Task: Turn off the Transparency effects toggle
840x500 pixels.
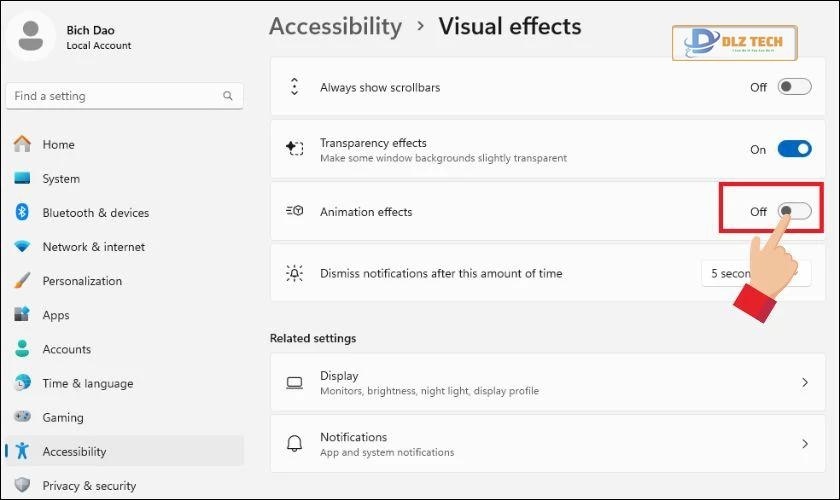Action: click(795, 149)
